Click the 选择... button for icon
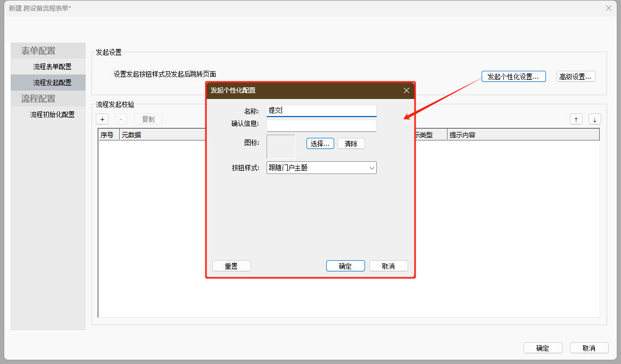The height and width of the screenshot is (364, 621). (320, 144)
